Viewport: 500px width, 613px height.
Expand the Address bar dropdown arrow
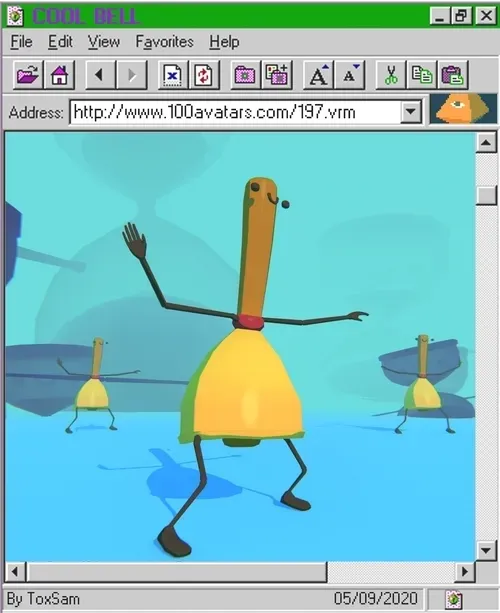tap(410, 112)
